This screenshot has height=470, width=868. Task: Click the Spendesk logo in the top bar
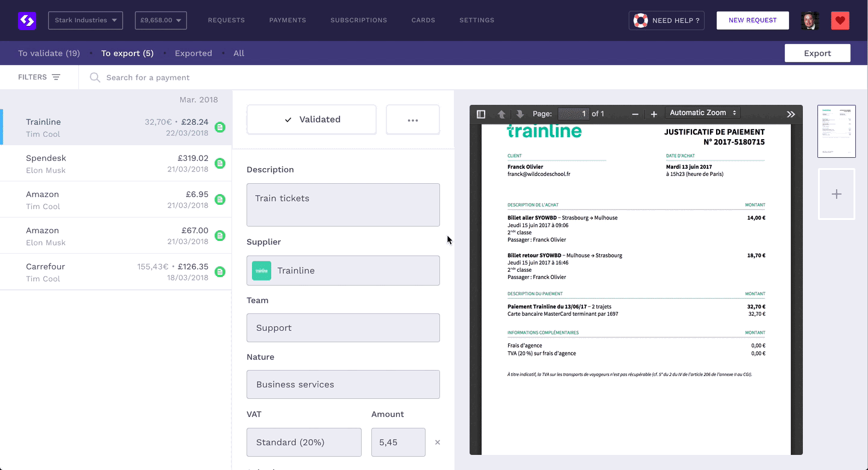(27, 20)
